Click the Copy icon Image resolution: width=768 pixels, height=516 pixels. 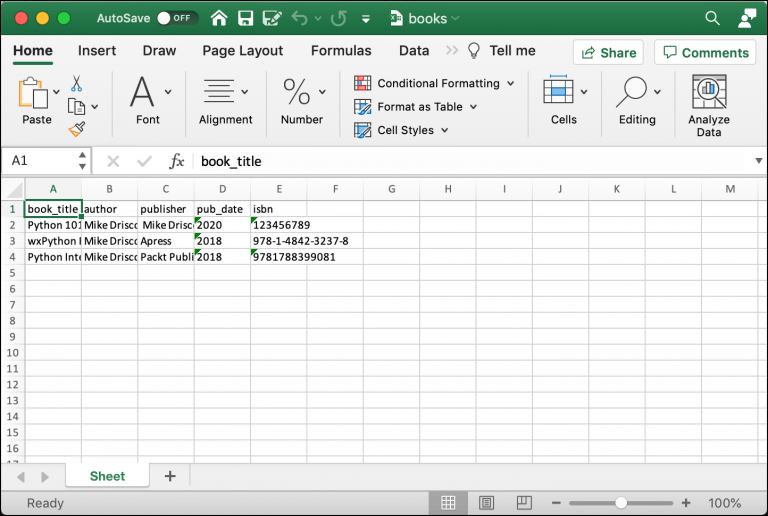click(x=76, y=106)
